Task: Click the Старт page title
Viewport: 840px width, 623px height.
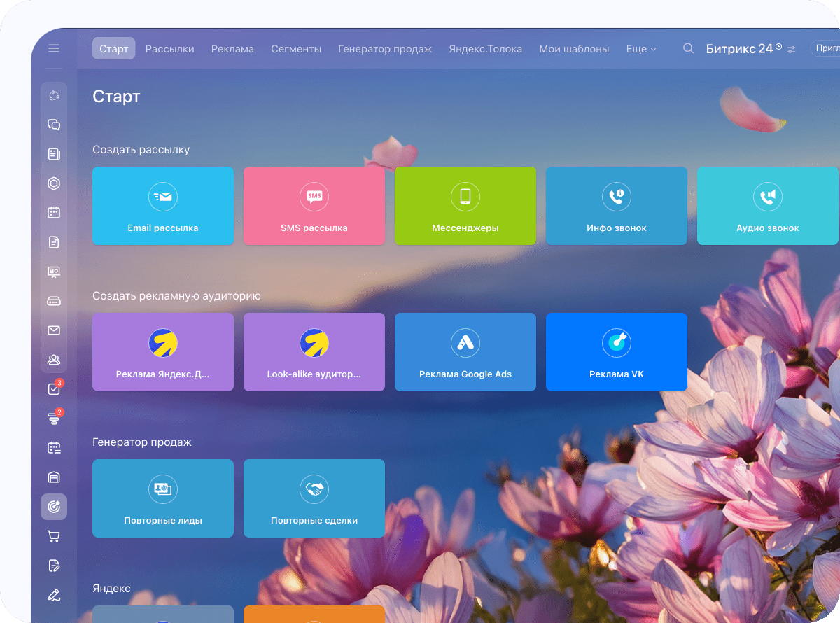Action: [116, 97]
